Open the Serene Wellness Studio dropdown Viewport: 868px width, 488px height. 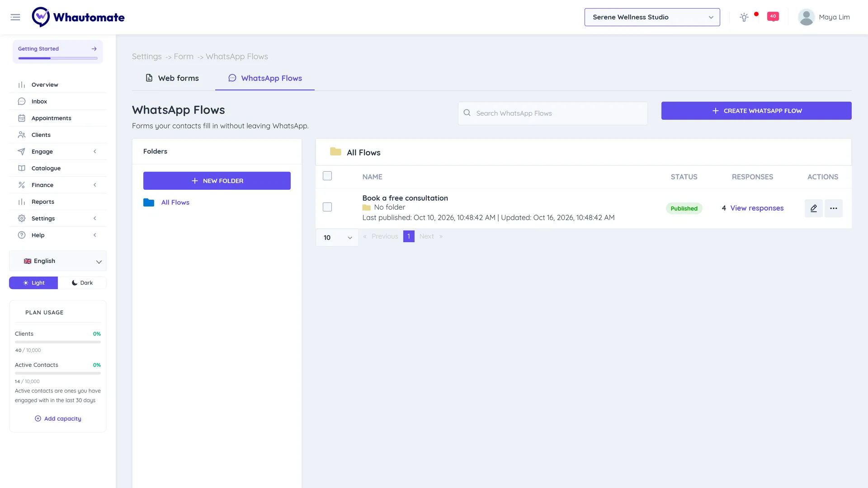pyautogui.click(x=652, y=17)
